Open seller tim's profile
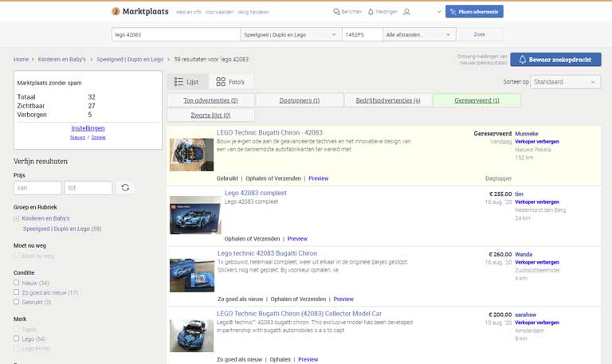The image size is (612, 364). coord(519,194)
